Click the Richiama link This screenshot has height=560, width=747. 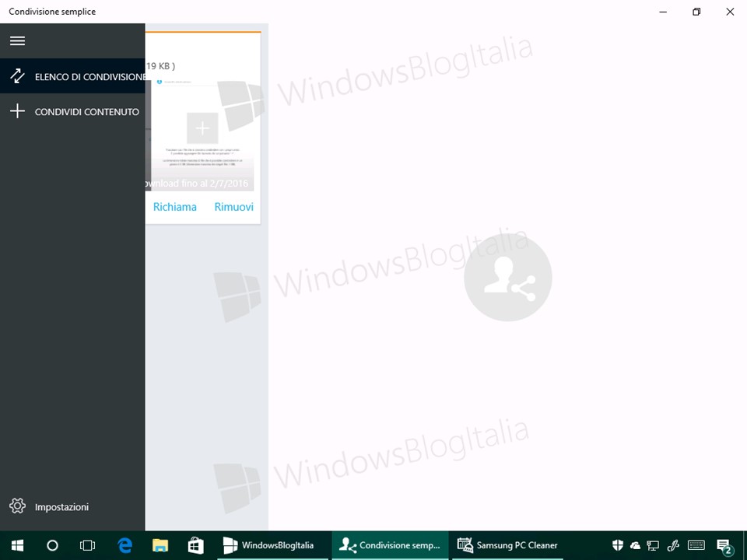click(x=175, y=207)
